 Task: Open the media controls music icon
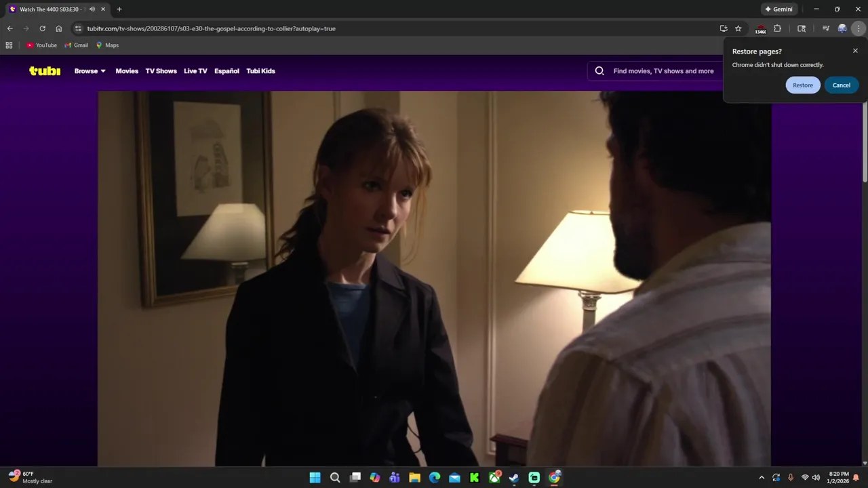pyautogui.click(x=825, y=28)
